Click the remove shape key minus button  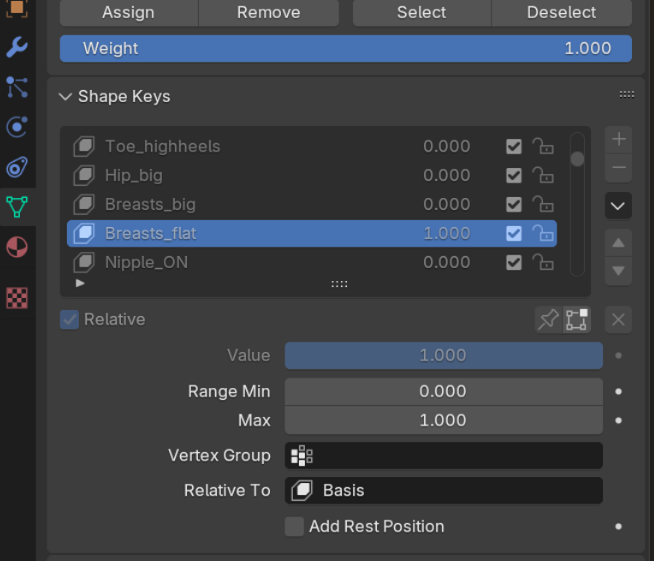pyautogui.click(x=619, y=168)
